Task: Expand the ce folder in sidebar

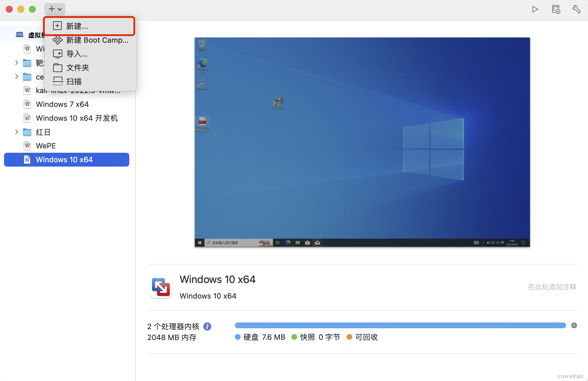Action: pyautogui.click(x=16, y=77)
